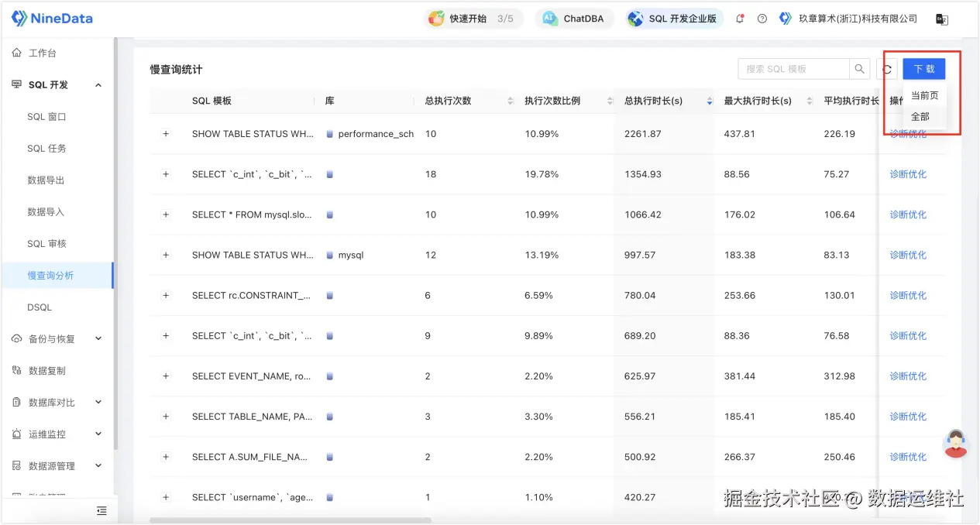Open the customer support avatar icon

tap(956, 444)
